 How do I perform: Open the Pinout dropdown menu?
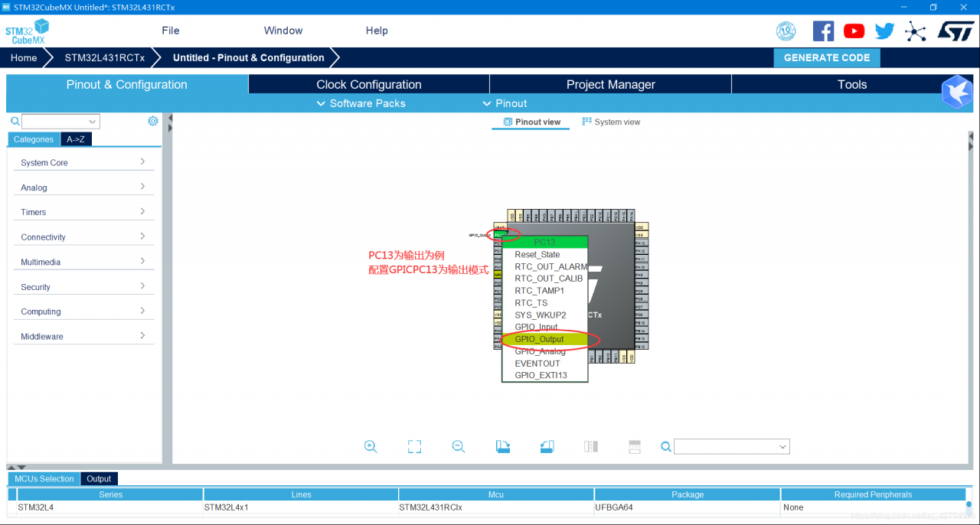[x=505, y=103]
